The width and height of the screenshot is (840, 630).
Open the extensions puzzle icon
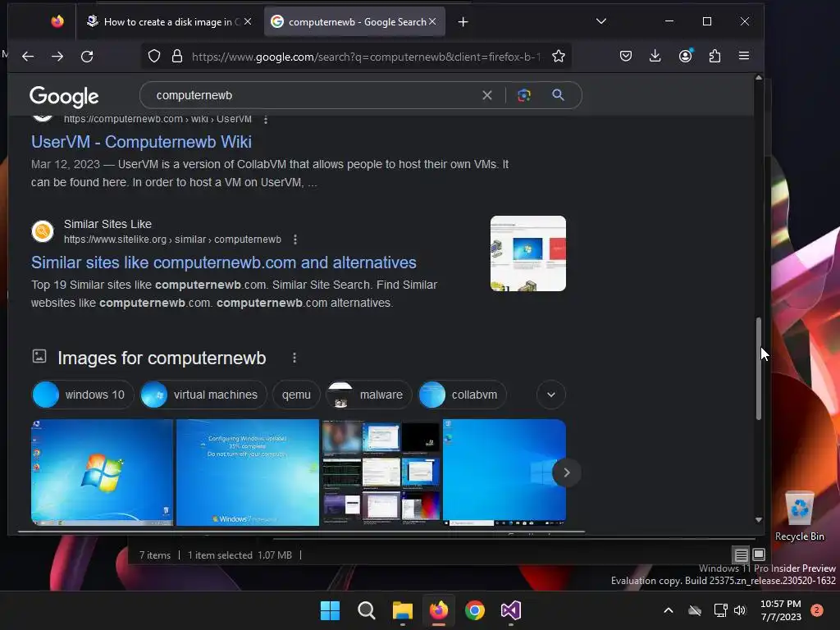(714, 56)
